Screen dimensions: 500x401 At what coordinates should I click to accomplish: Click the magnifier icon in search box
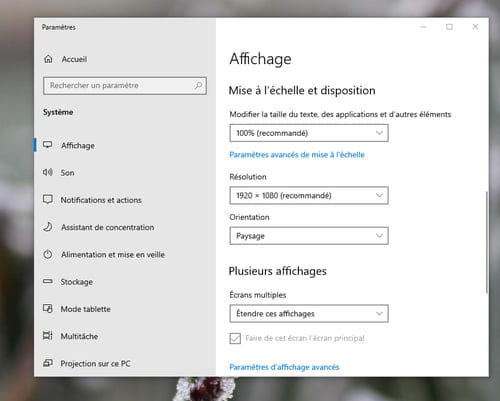[x=198, y=85]
